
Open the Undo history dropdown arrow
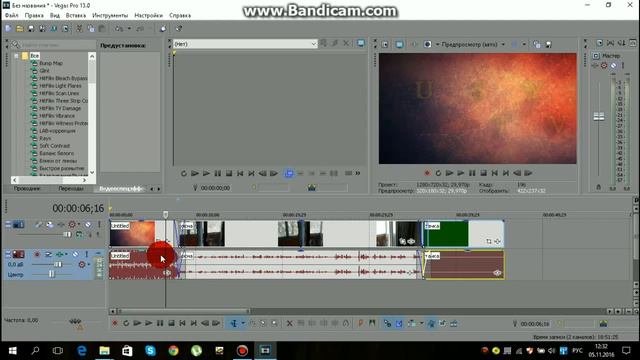coord(129,29)
